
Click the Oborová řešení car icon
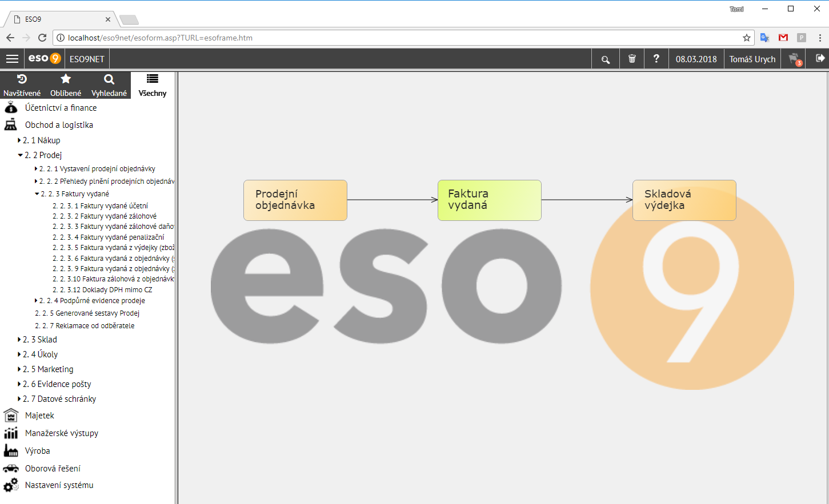click(x=11, y=469)
